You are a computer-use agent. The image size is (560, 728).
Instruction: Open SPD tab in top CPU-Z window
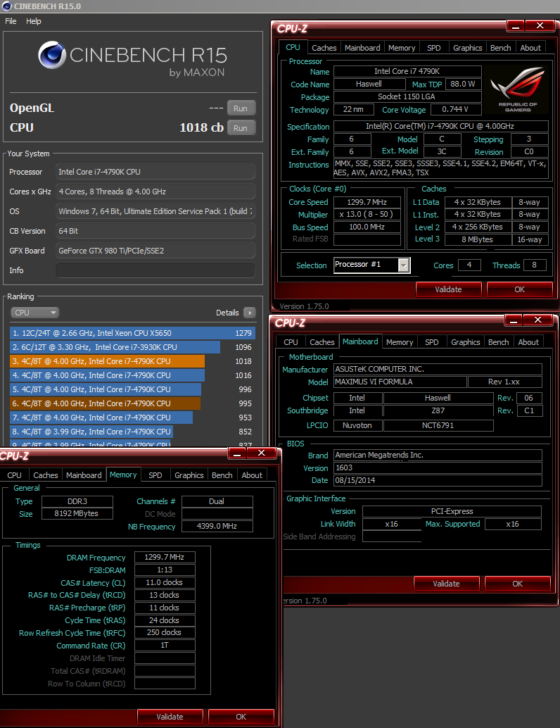(434, 48)
